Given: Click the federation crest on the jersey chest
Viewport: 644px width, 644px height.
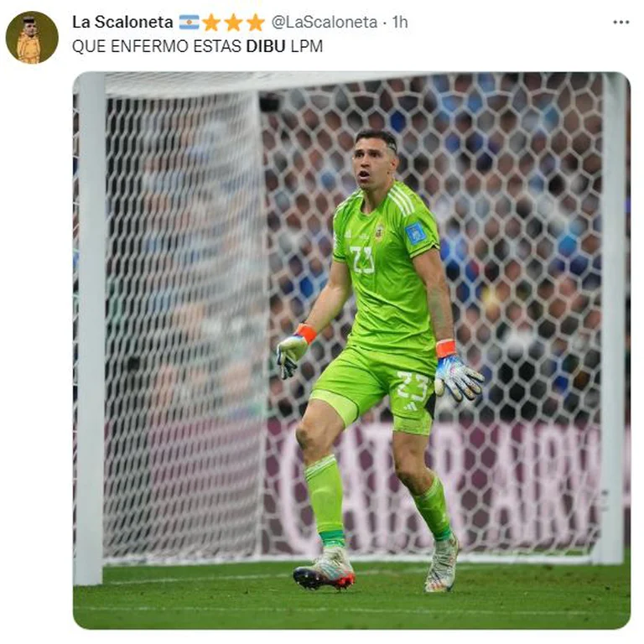Looking at the screenshot, I should point(379,232).
